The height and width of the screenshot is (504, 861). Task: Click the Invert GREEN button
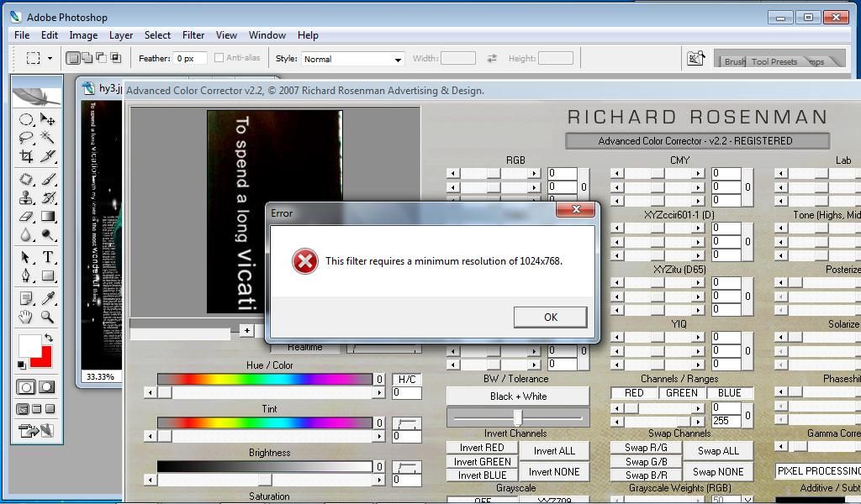coord(482,462)
